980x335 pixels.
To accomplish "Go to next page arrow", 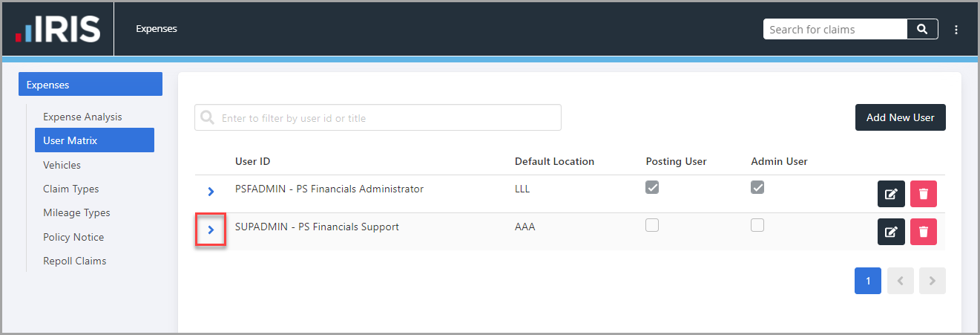I will click(933, 281).
